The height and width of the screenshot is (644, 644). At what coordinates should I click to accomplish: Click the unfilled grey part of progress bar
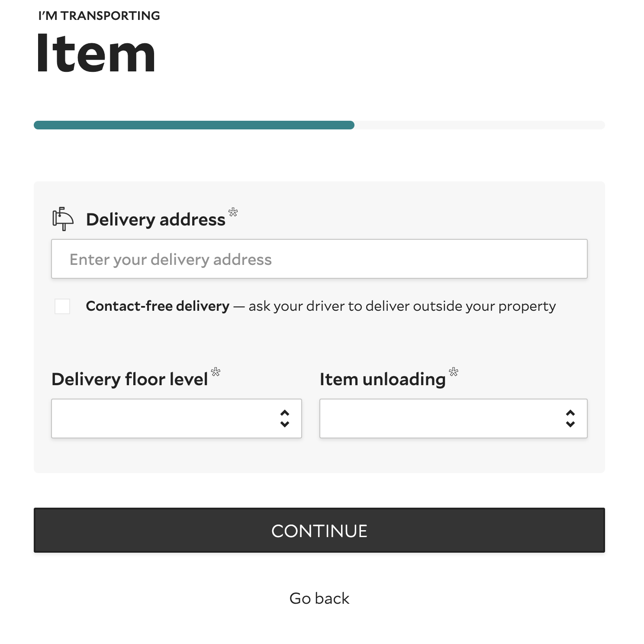tap(480, 125)
